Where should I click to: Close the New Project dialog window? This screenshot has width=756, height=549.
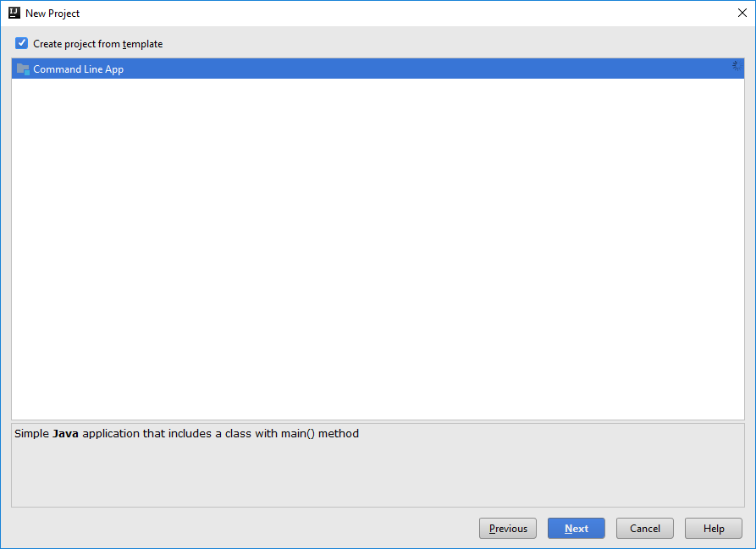click(x=742, y=14)
